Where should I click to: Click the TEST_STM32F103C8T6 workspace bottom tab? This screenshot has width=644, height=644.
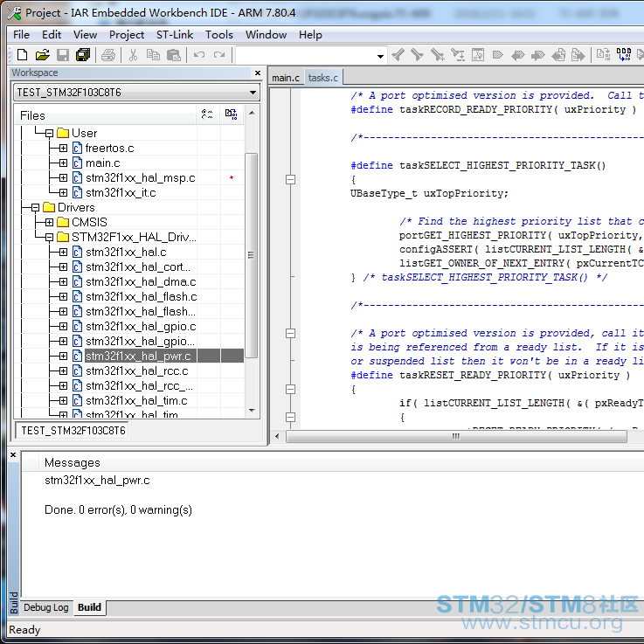click(73, 431)
